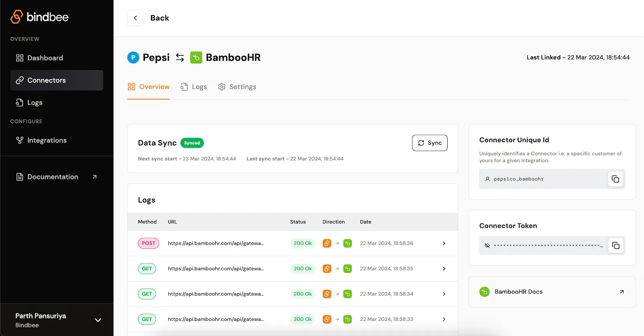Click BambooHR direction icon in 18:58:35 row
This screenshot has width=644, height=336.
tap(347, 268)
